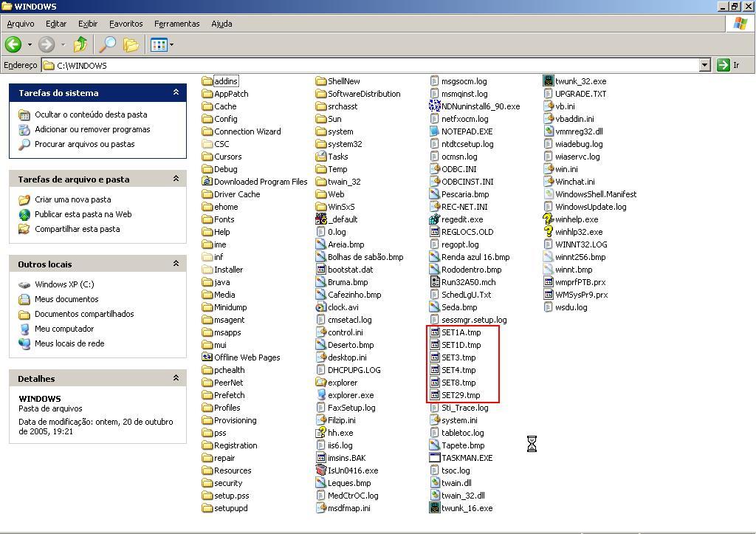Select the Fonts folder icon
This screenshot has height=534, width=756.
[207, 219]
